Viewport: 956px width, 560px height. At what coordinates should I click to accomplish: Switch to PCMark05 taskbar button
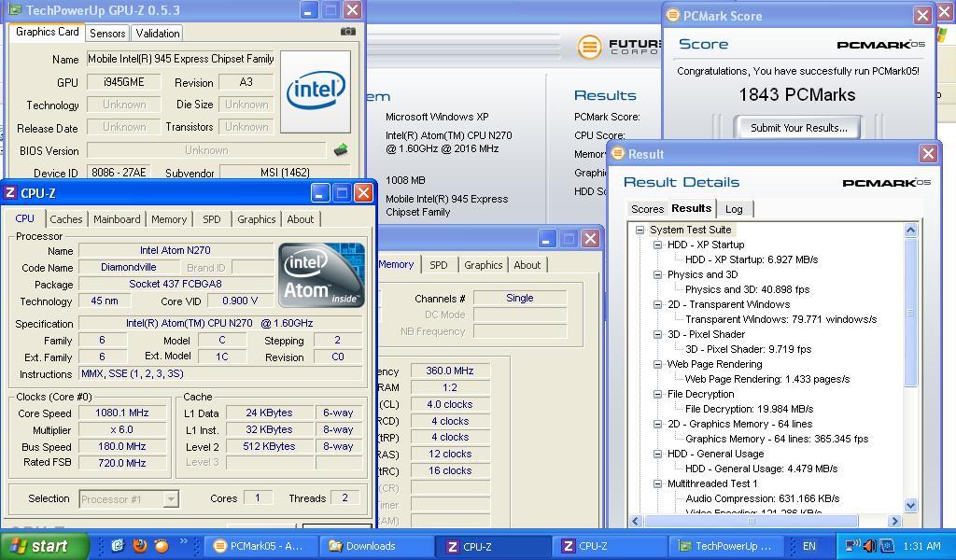(x=261, y=546)
